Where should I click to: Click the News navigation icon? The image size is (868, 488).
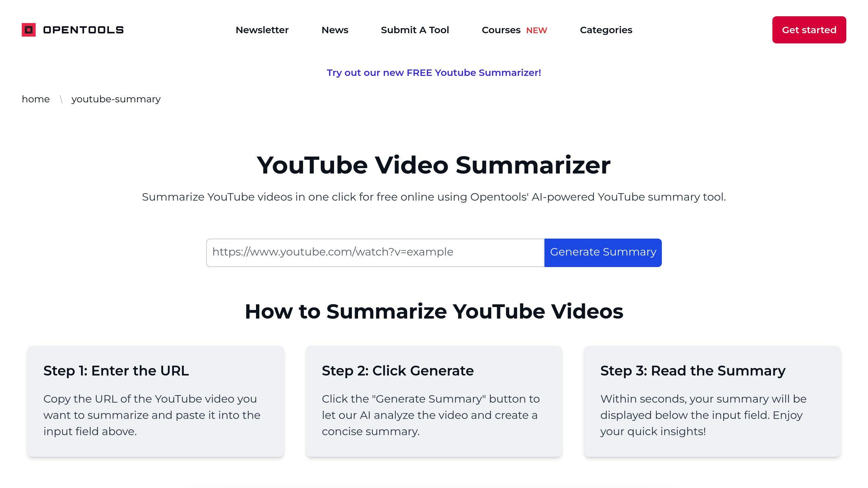pyautogui.click(x=334, y=30)
